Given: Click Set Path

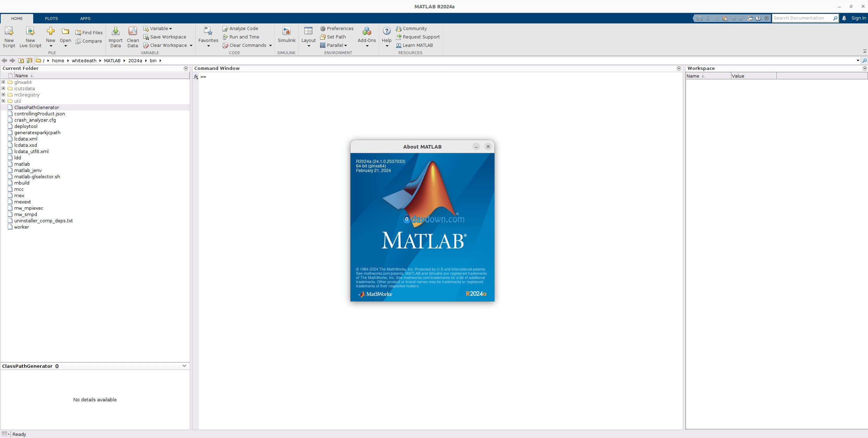Looking at the screenshot, I should point(333,37).
